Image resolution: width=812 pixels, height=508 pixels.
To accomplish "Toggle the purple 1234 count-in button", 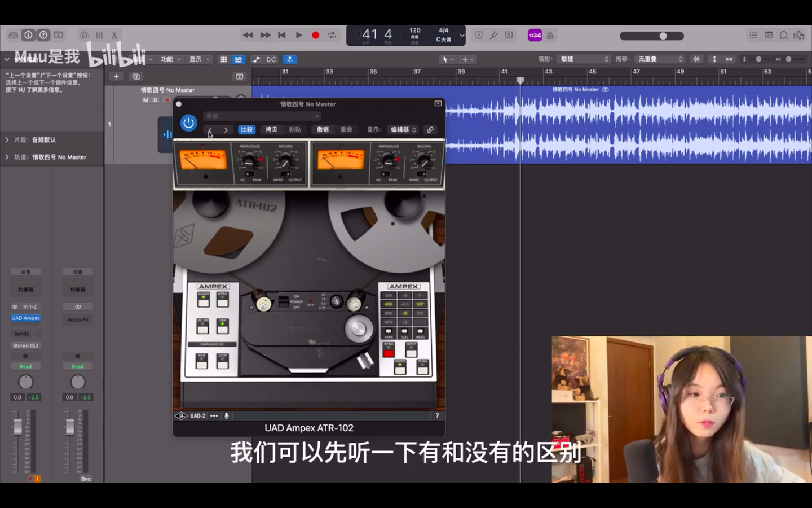I will [535, 35].
